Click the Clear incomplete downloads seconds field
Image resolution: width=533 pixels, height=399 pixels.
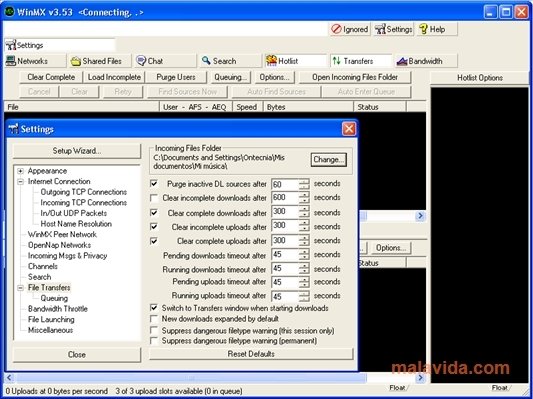point(285,197)
